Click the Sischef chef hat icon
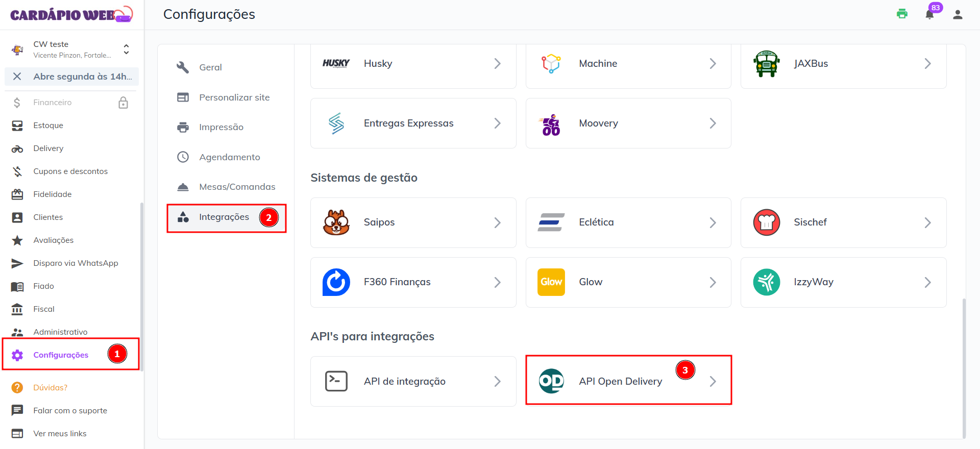Image resolution: width=980 pixels, height=449 pixels. [766, 222]
